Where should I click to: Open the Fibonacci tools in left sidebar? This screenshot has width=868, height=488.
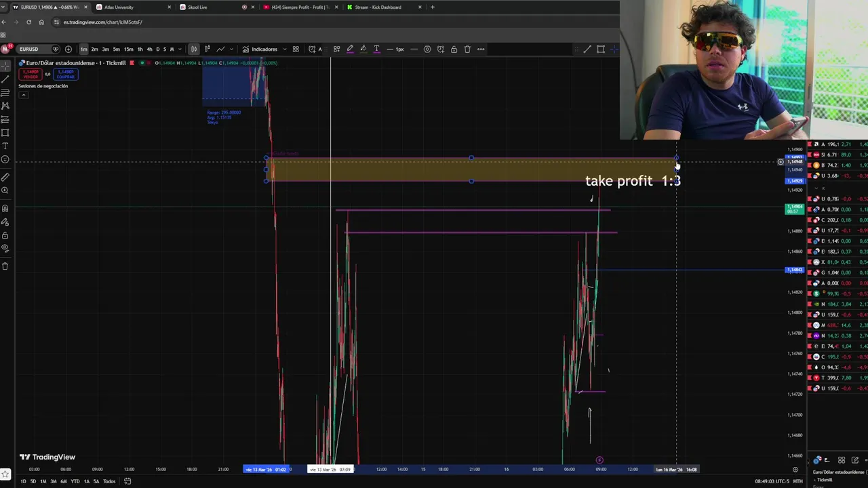[5, 93]
